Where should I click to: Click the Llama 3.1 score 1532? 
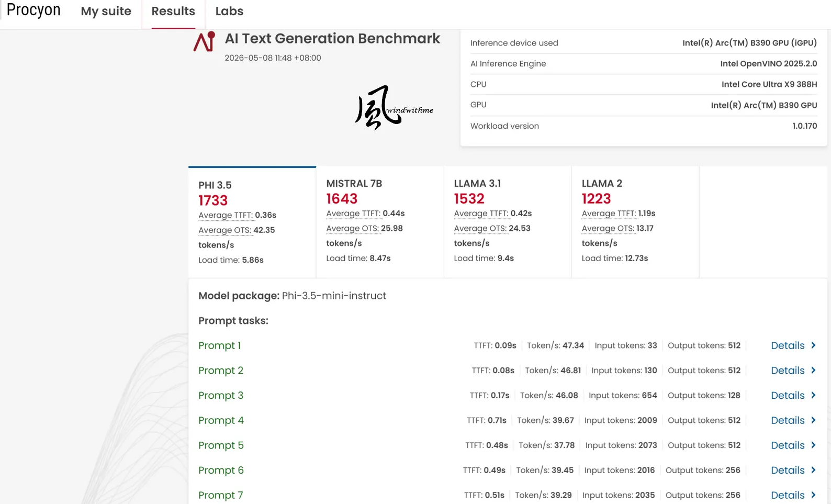tap(469, 199)
